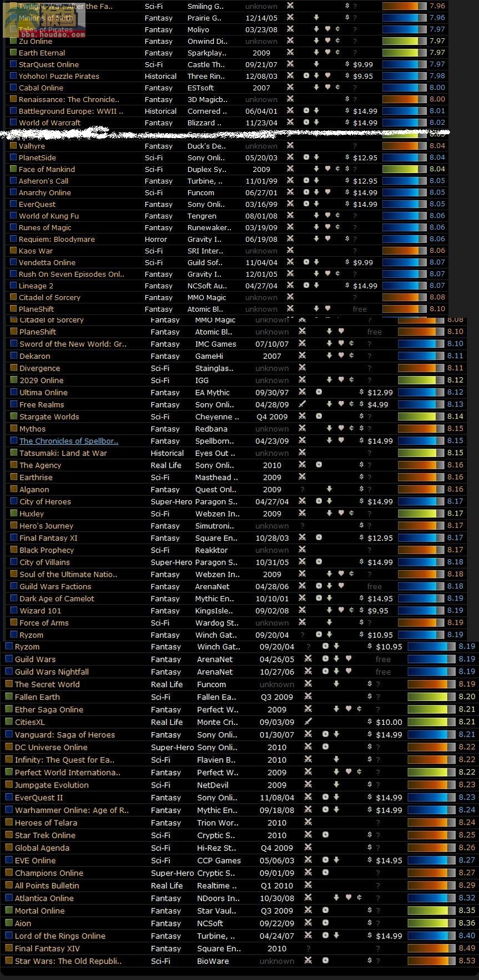Click the heart icon in Runes of Magic row
The height and width of the screenshot is (980, 479).
coord(327,227)
